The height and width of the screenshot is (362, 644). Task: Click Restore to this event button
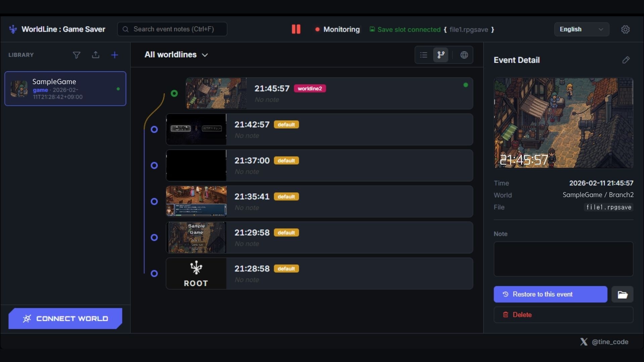pos(550,294)
